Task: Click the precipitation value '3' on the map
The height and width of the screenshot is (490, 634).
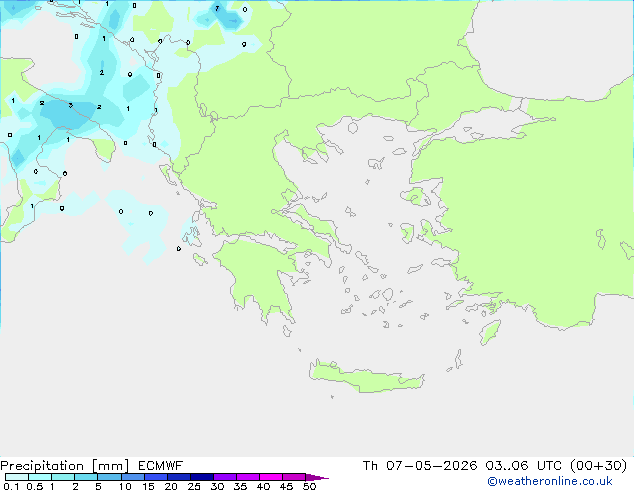Action: [x=71, y=106]
